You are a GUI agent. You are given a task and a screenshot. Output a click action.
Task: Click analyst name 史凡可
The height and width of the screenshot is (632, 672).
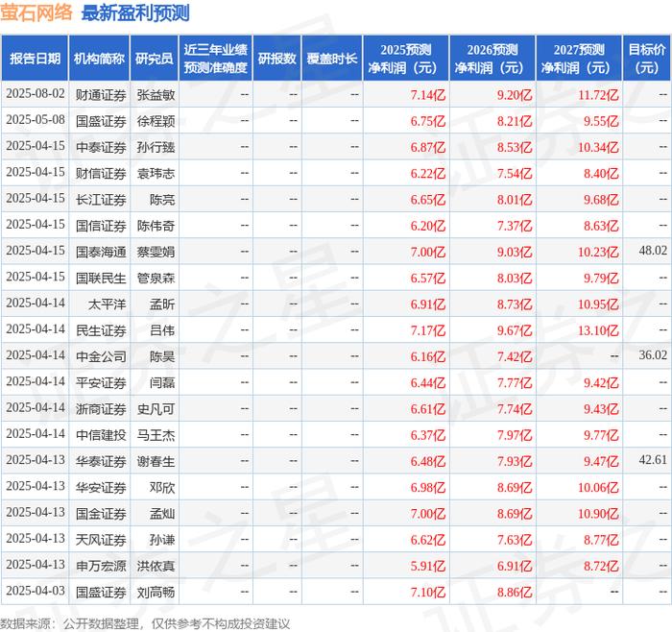point(156,409)
